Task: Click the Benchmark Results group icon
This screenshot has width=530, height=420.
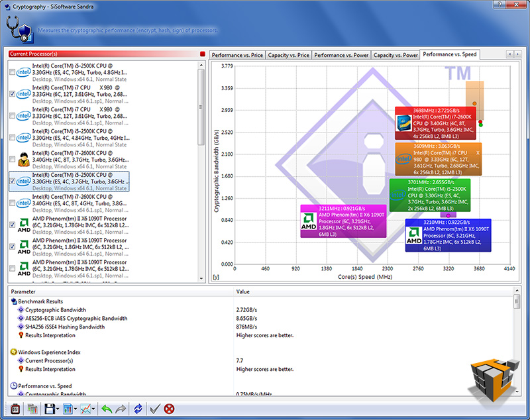Action: coord(14,301)
